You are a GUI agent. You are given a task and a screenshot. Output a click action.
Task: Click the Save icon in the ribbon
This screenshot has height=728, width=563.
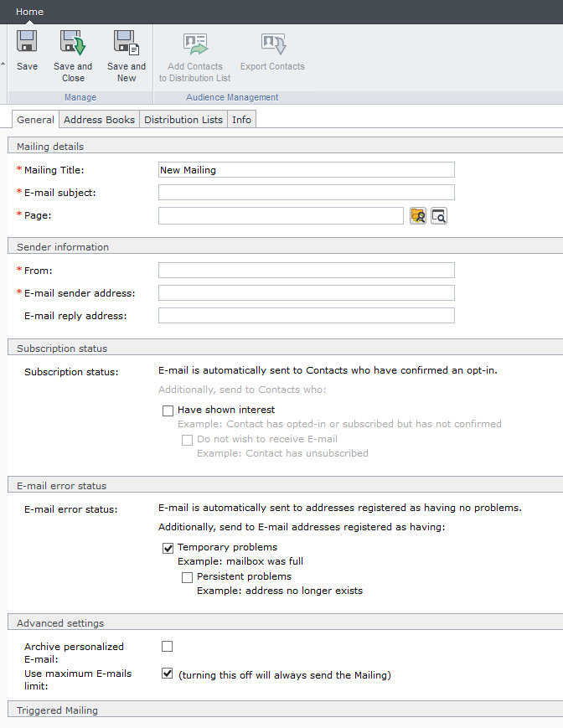click(27, 41)
